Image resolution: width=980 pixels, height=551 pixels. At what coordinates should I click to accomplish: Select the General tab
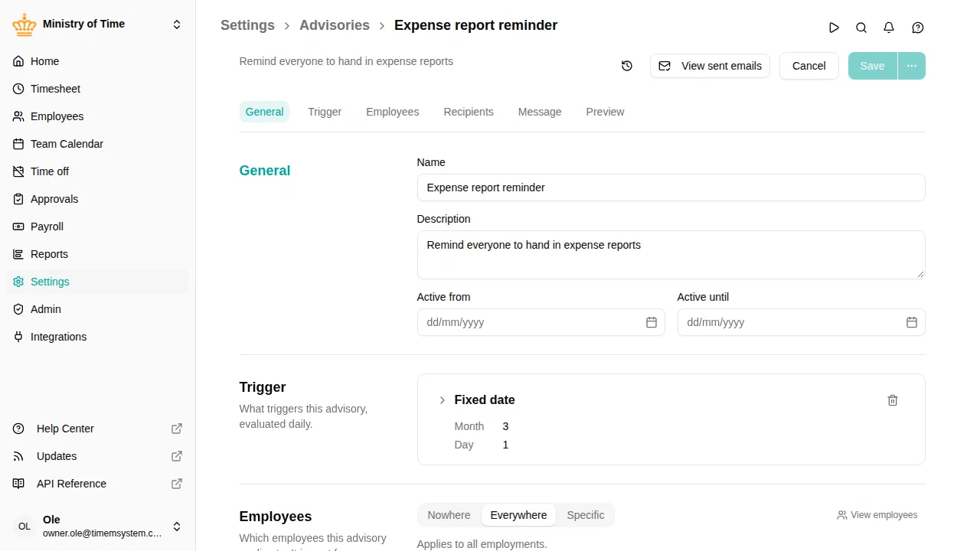264,112
